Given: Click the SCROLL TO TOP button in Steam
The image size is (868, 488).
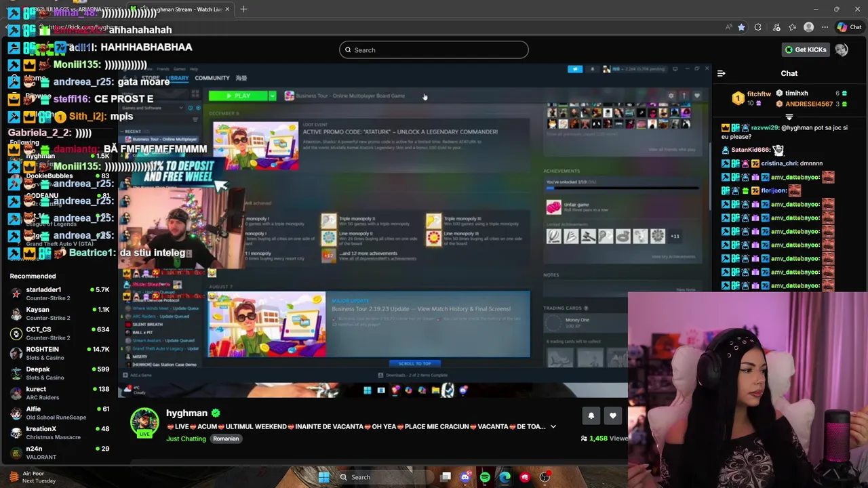Looking at the screenshot, I should pyautogui.click(x=414, y=363).
